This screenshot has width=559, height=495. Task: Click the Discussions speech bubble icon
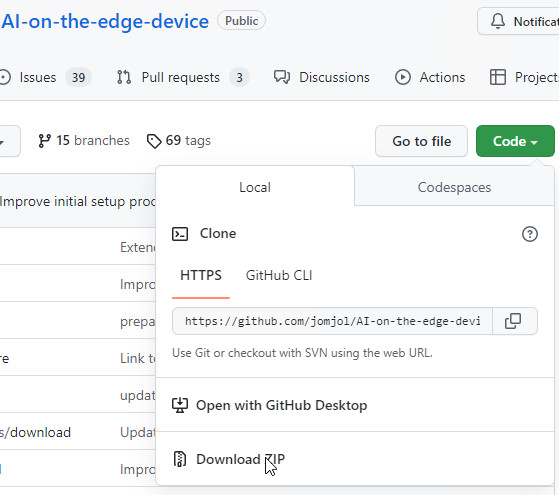coord(282,77)
